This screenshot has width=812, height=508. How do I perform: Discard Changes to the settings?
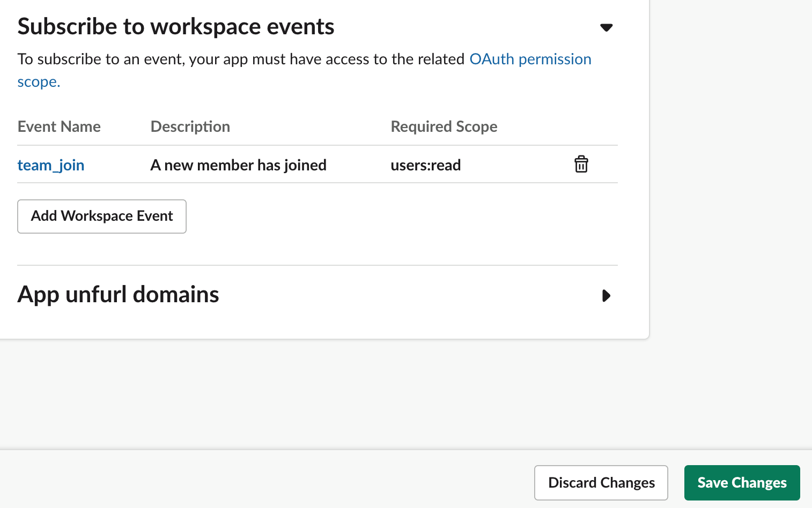(601, 483)
